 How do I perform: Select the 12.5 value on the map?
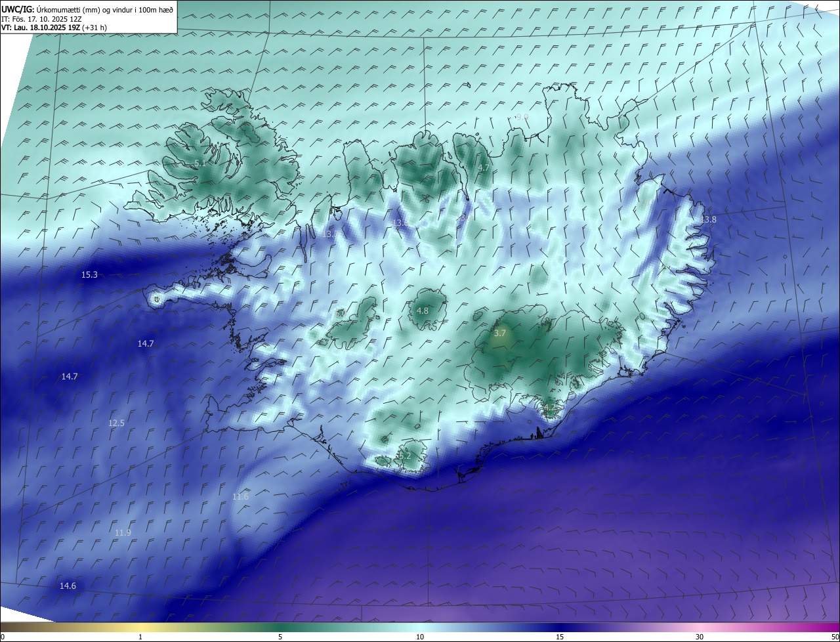pyautogui.click(x=116, y=423)
